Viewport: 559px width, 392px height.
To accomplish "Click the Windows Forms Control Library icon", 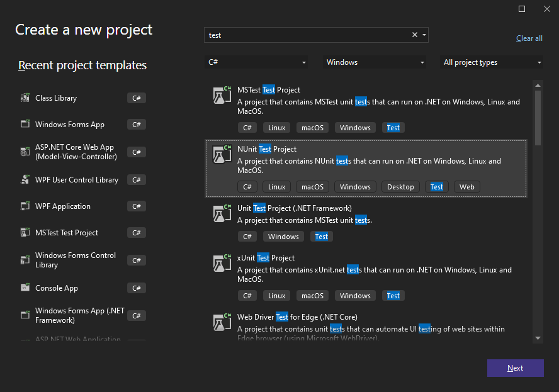I will [25, 260].
